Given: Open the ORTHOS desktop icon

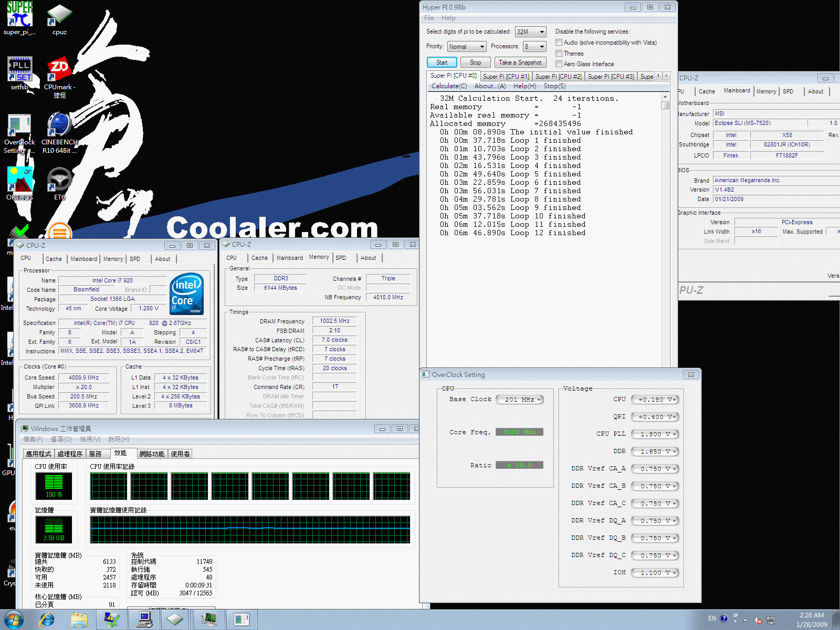Looking at the screenshot, I should tap(19, 184).
